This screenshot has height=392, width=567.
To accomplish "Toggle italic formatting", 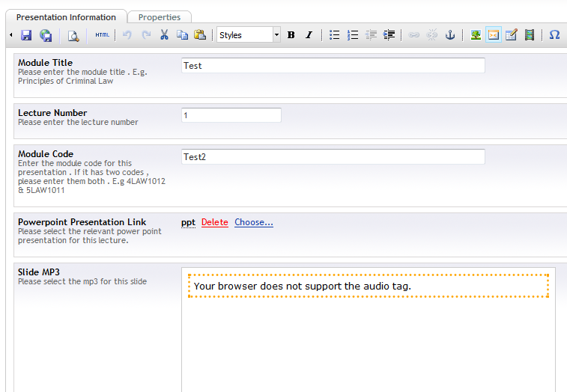I will 309,35.
